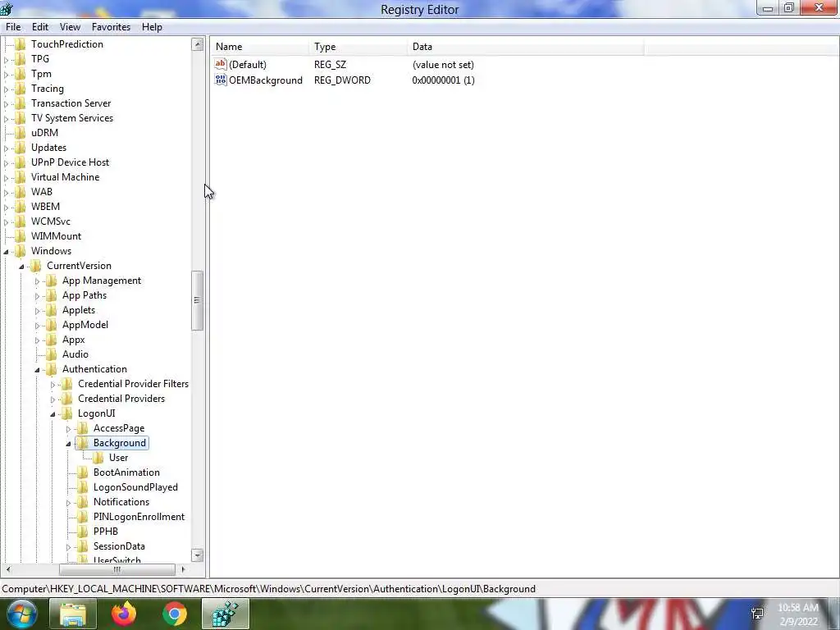
Task: Click the Windows key folder icon
Action: (x=21, y=251)
